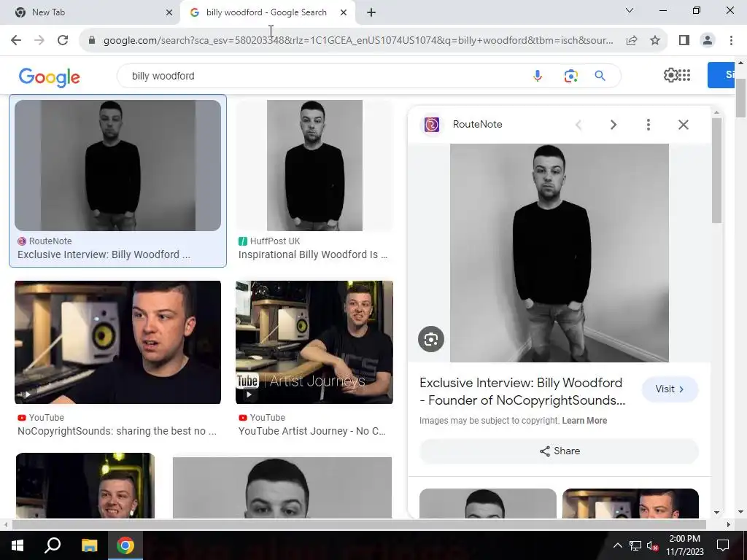Click the URL address bar
The width and height of the screenshot is (747, 560).
click(x=358, y=41)
